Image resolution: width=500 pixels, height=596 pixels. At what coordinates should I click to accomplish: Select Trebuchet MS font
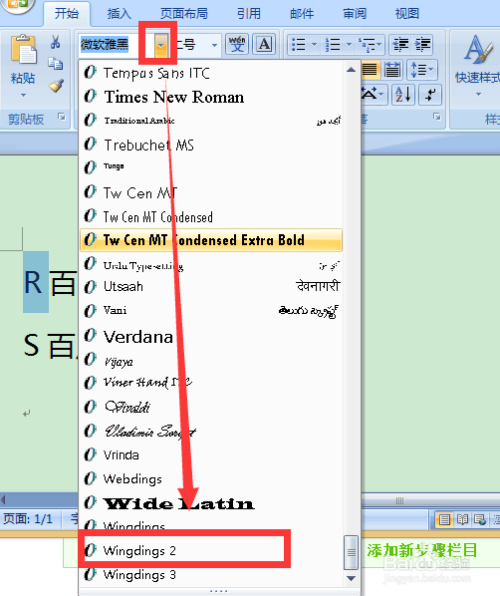click(211, 145)
